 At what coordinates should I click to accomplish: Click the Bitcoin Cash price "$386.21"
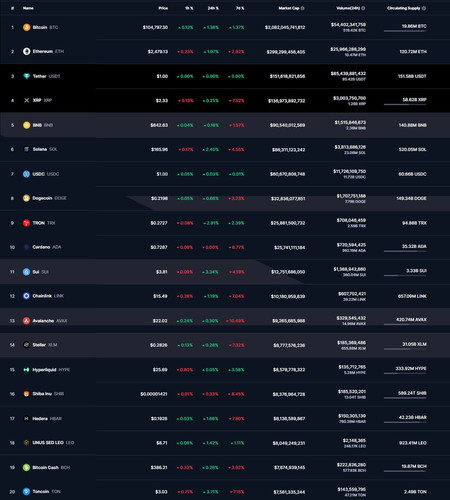pyautogui.click(x=159, y=467)
